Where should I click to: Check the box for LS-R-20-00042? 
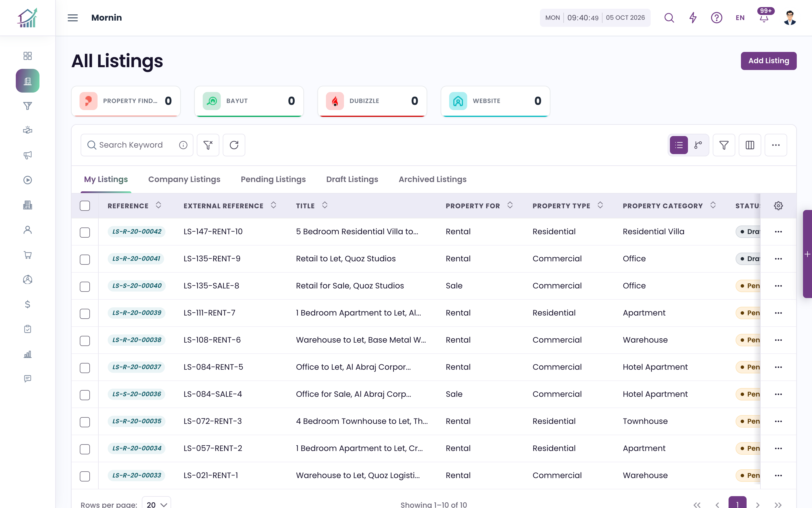coord(85,233)
